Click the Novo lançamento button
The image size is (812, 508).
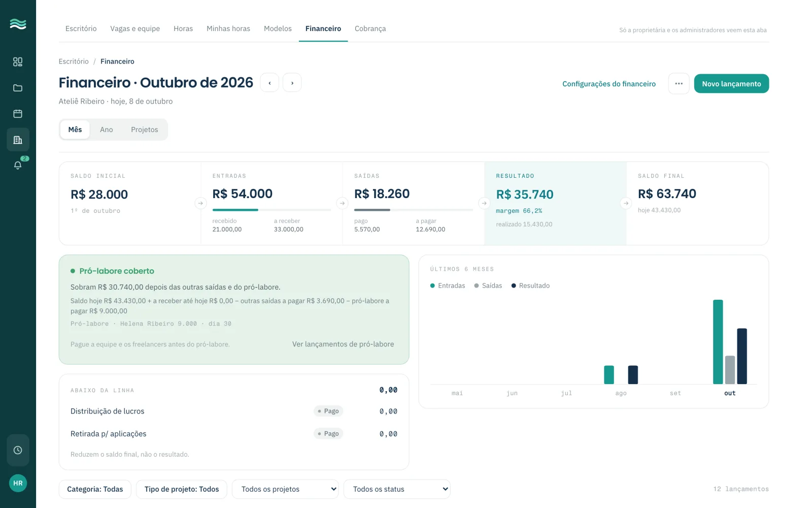(x=731, y=84)
